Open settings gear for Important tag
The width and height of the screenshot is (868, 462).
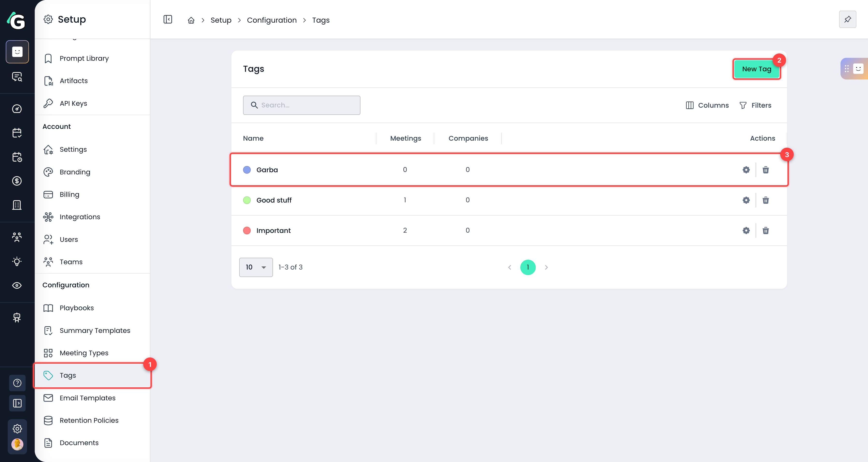(x=746, y=230)
